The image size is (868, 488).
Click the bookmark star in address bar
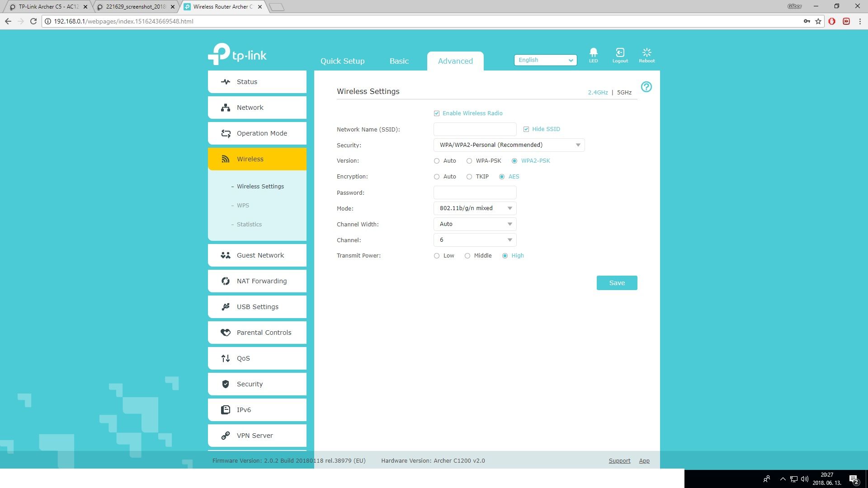[x=818, y=21]
